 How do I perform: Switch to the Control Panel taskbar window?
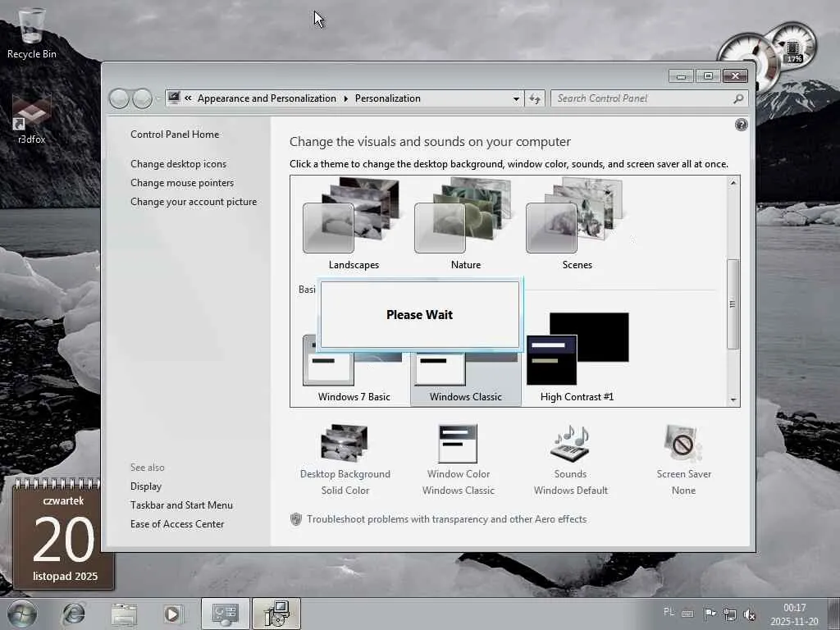point(225,614)
